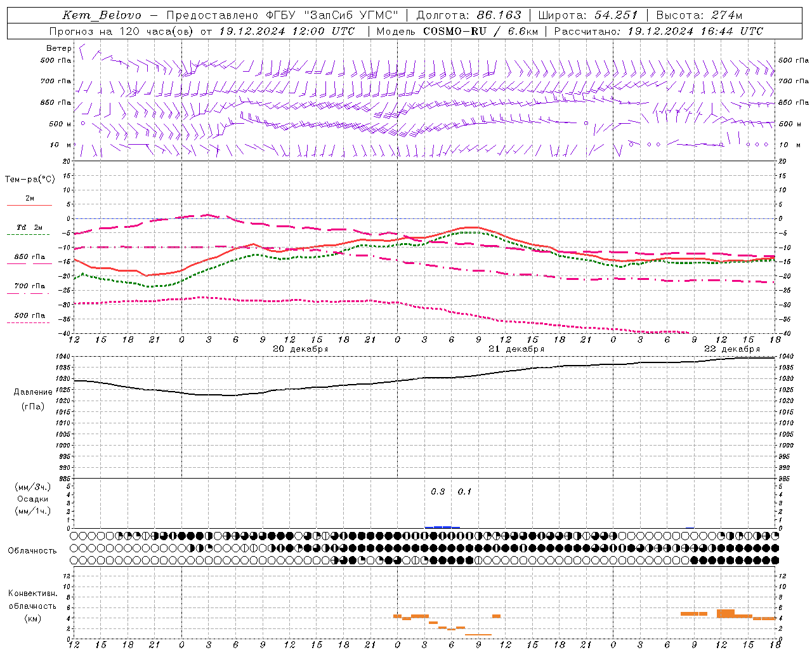Click the 'Долгота: 86.163' longitude value
The image size is (812, 650).
(x=469, y=15)
